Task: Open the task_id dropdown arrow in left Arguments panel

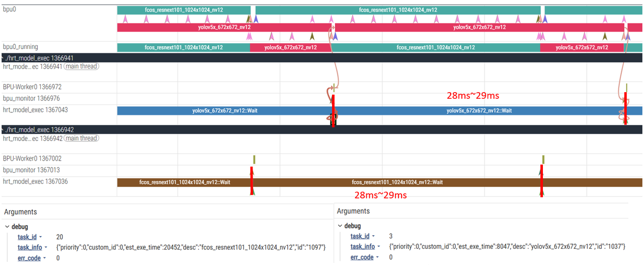Action: coord(40,237)
